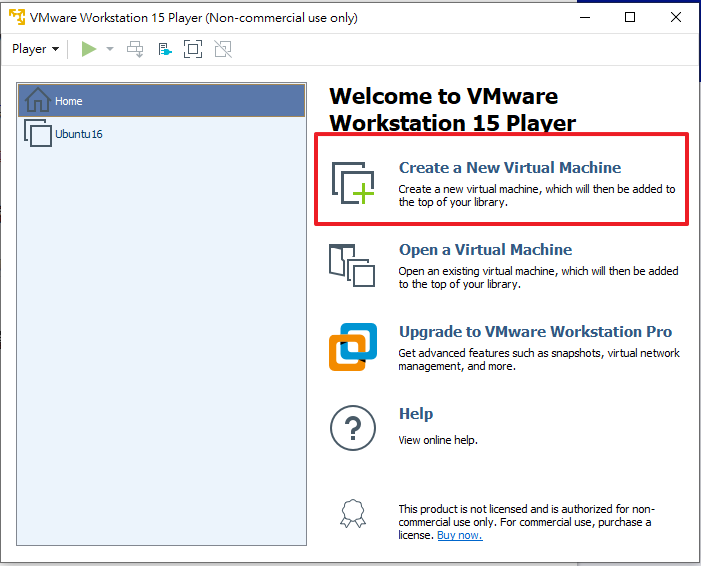The height and width of the screenshot is (566, 701).
Task: Click 'View online help.' text
Action: 438,440
